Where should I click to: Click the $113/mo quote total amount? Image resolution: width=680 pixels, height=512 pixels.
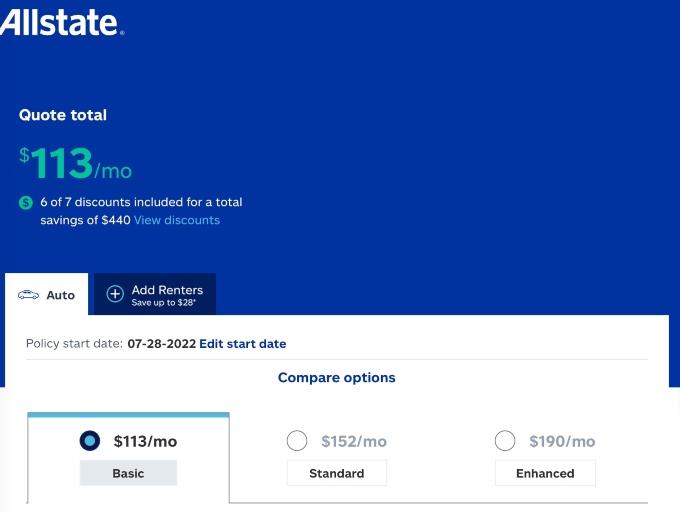tap(75, 164)
